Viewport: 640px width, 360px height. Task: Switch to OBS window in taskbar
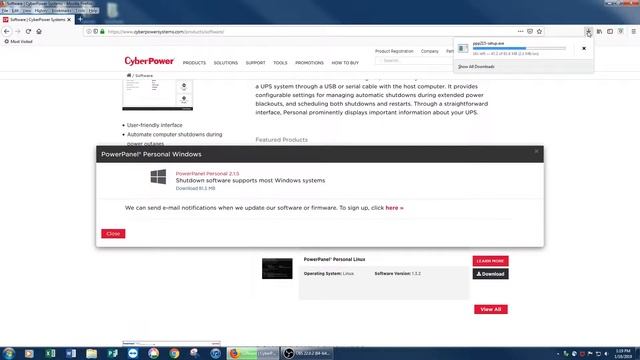[x=307, y=353]
